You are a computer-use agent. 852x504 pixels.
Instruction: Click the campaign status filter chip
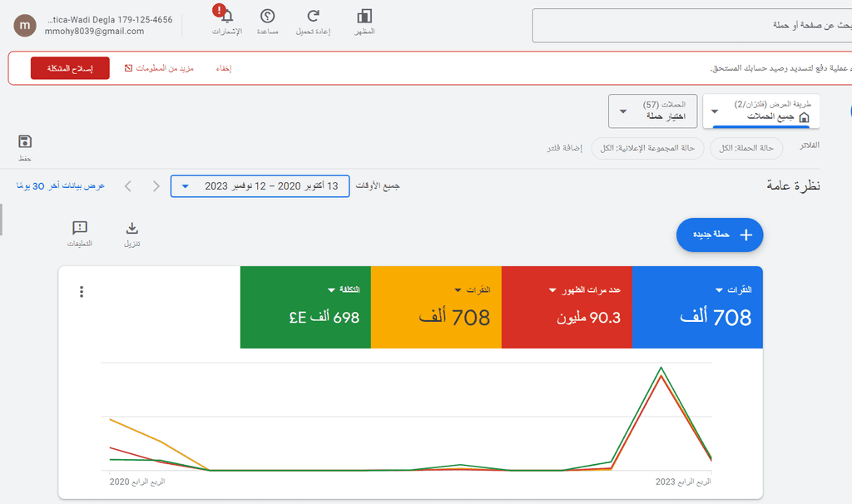tap(746, 148)
